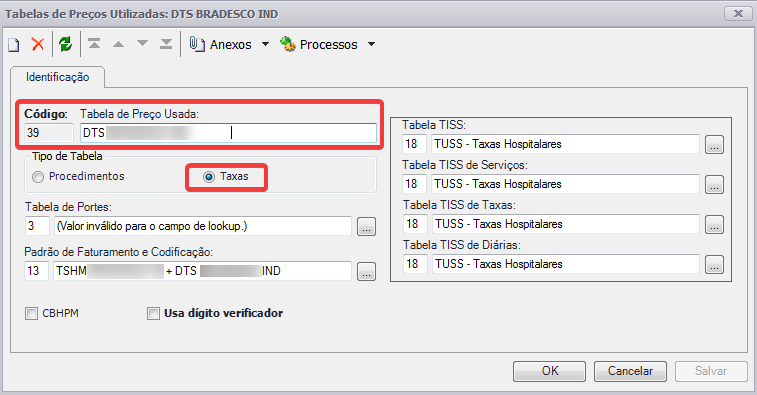Screen dimensions: 757x395
Task: Click the green refresh arrows icon
Action: (x=66, y=44)
